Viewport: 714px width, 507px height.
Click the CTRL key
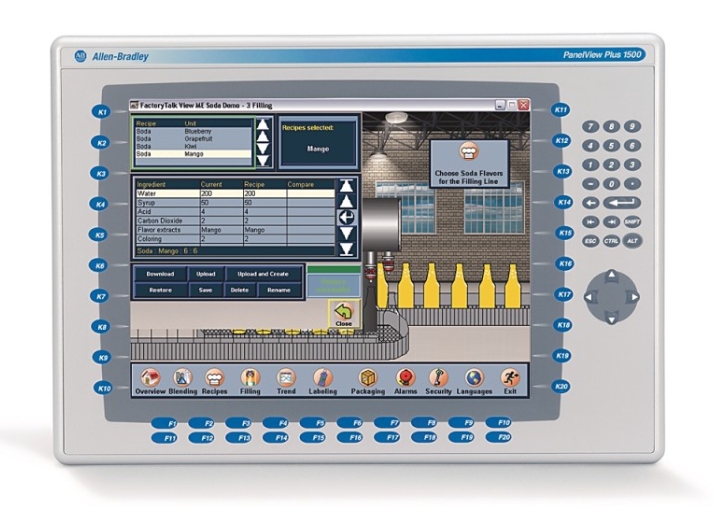[611, 241]
